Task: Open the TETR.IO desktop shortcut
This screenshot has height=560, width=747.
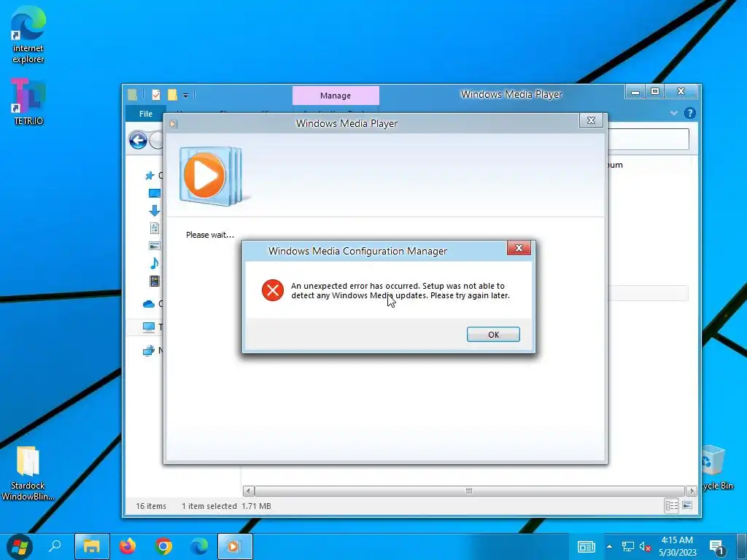Action: (x=28, y=102)
